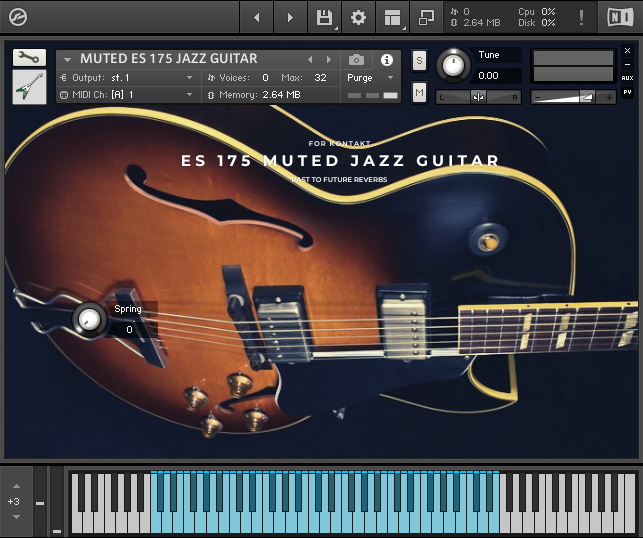Decrease volume with the minus button
Viewport: 643px width, 538px height.
click(x=538, y=98)
